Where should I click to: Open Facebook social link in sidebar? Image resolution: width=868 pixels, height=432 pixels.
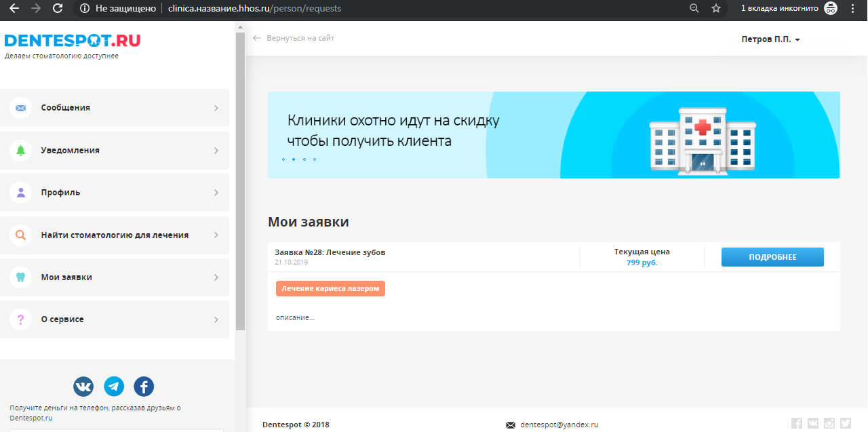[144, 387]
